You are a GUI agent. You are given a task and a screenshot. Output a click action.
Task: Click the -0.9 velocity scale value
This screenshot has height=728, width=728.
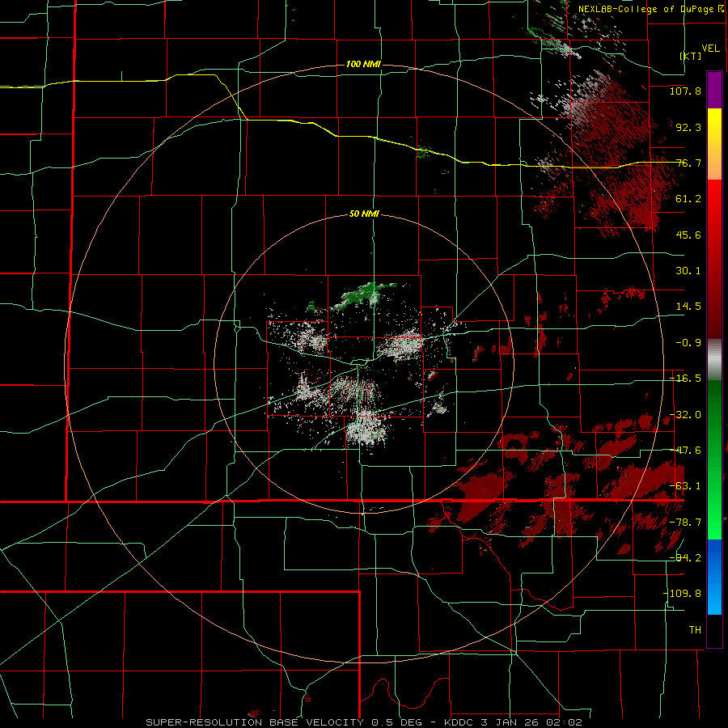pos(688,343)
